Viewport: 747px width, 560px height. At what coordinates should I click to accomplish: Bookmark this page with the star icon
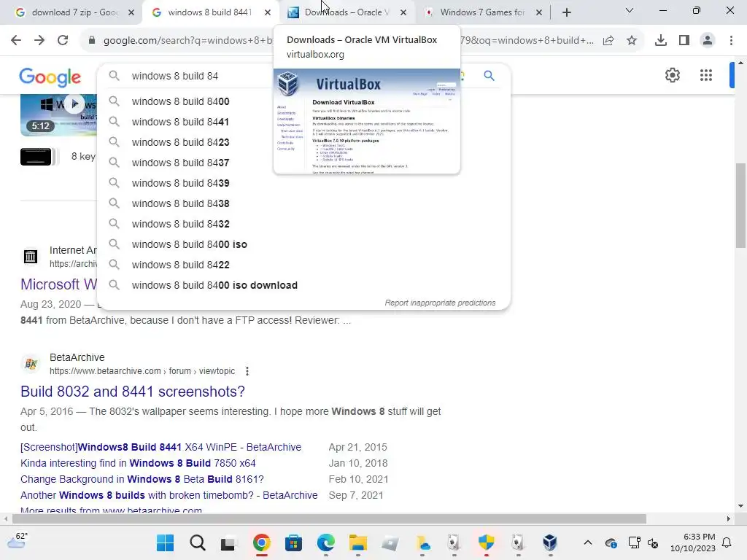click(632, 41)
